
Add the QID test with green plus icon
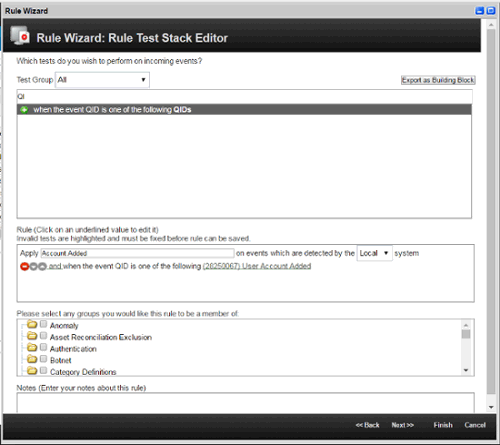(24, 110)
